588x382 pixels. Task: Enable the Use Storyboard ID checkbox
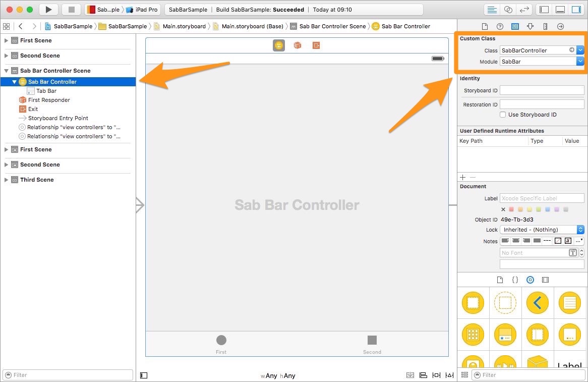tap(502, 115)
